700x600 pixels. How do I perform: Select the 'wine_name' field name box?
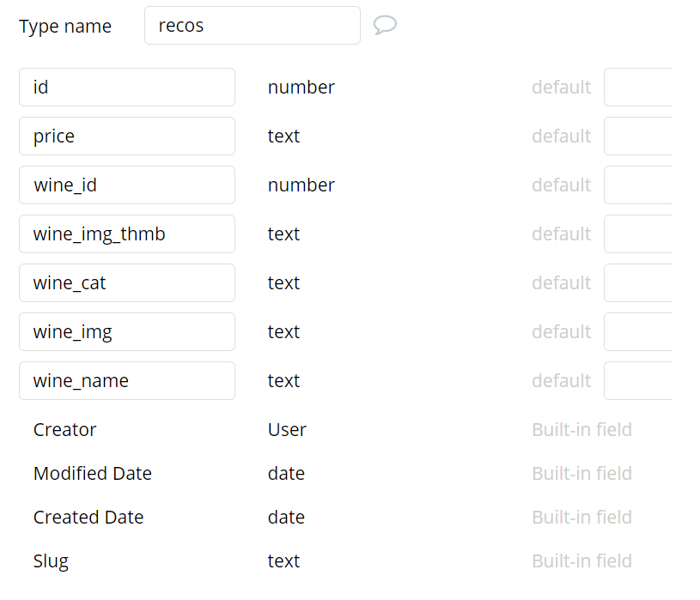[x=127, y=381]
